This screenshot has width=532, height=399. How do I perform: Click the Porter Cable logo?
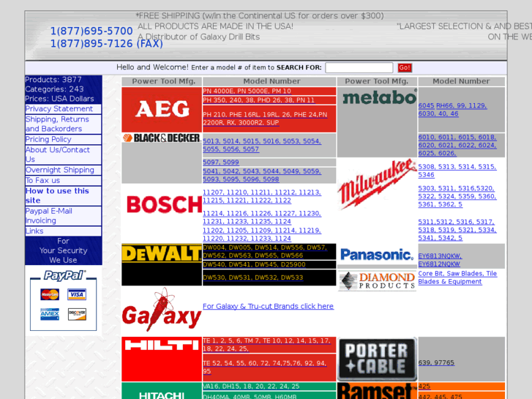point(378,359)
